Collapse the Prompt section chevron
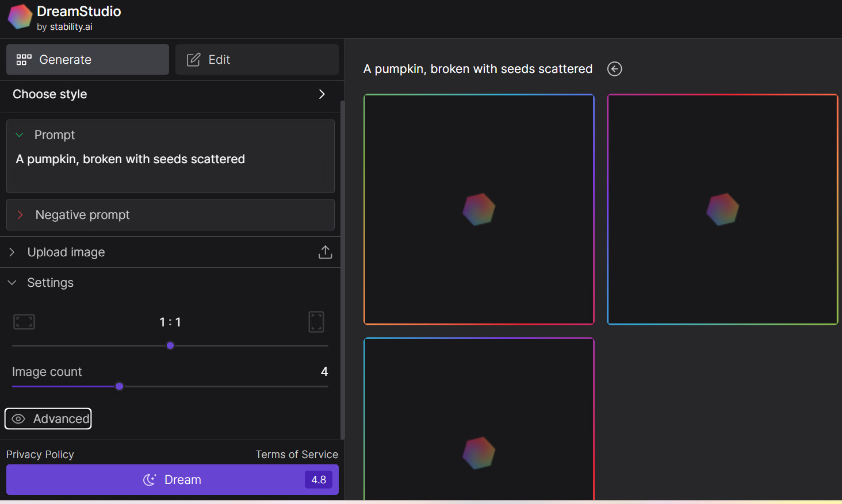The image size is (842, 504). [20, 135]
